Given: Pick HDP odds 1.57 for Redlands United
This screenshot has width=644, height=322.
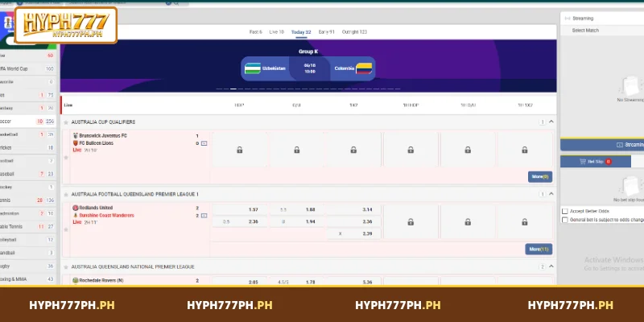Looking at the screenshot, I should 239,210.
